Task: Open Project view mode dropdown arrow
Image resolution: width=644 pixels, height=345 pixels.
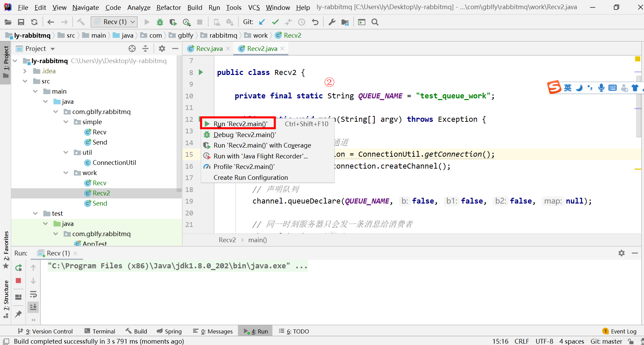Action: 53,49
